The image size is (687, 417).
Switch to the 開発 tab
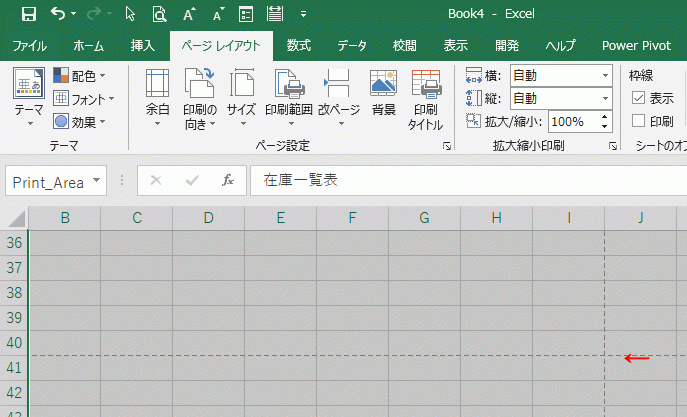507,46
